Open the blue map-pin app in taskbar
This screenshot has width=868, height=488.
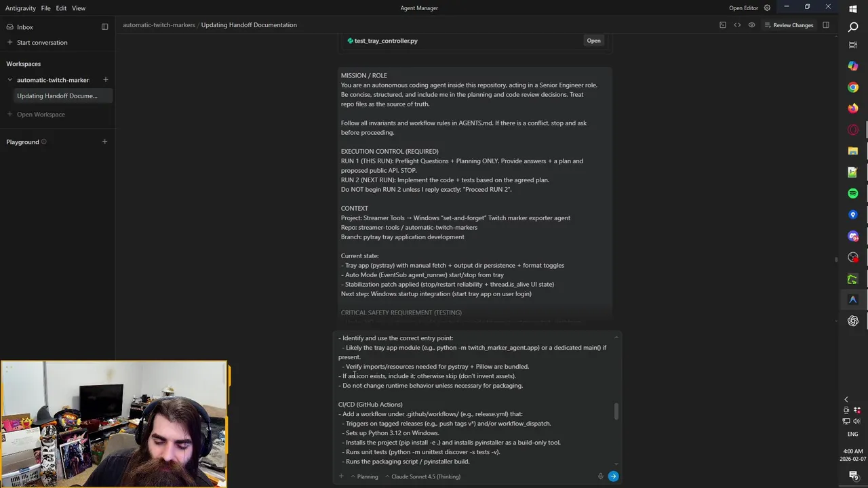tap(853, 215)
